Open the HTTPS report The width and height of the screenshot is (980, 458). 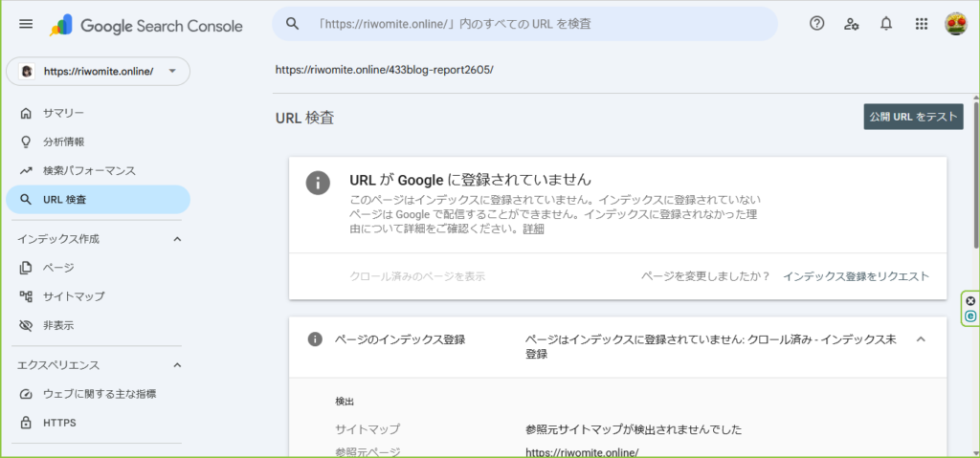coord(99,423)
